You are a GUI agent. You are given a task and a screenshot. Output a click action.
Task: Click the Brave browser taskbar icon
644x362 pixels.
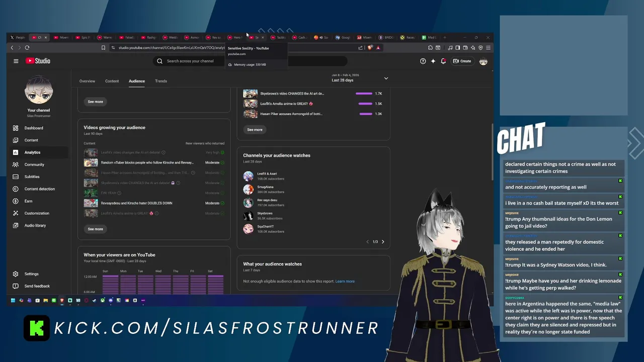click(62, 300)
